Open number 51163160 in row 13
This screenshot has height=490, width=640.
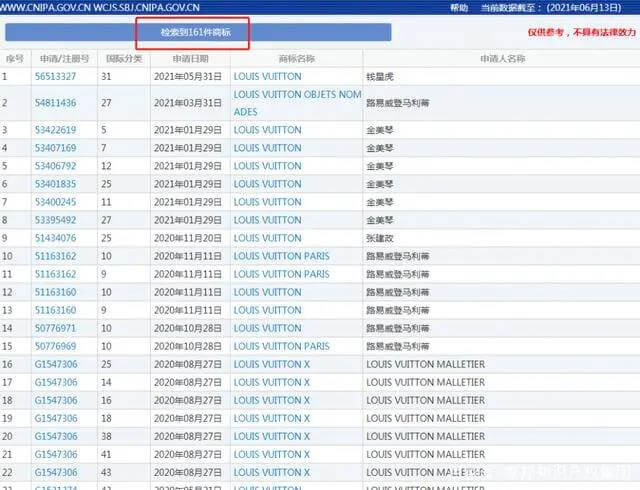click(56, 310)
